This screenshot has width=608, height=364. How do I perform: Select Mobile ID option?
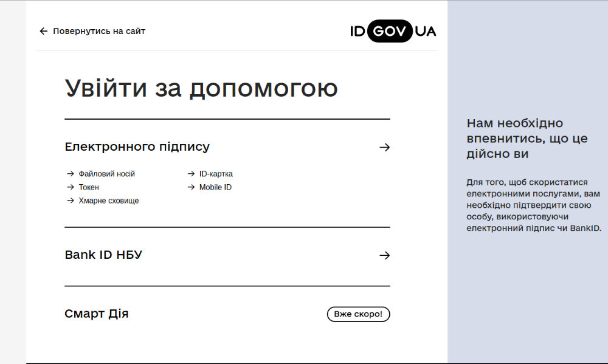point(215,187)
